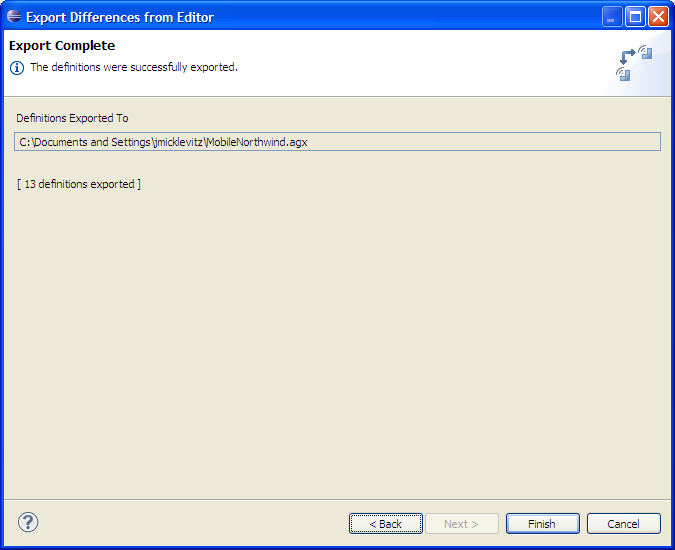Click the 'Export Differences from Editor' window title
The height and width of the screenshot is (550, 675).
click(x=120, y=17)
